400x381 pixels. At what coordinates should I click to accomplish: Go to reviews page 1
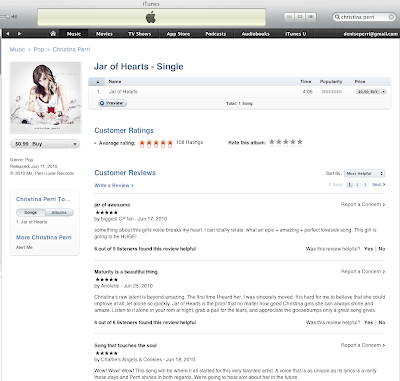point(349,184)
